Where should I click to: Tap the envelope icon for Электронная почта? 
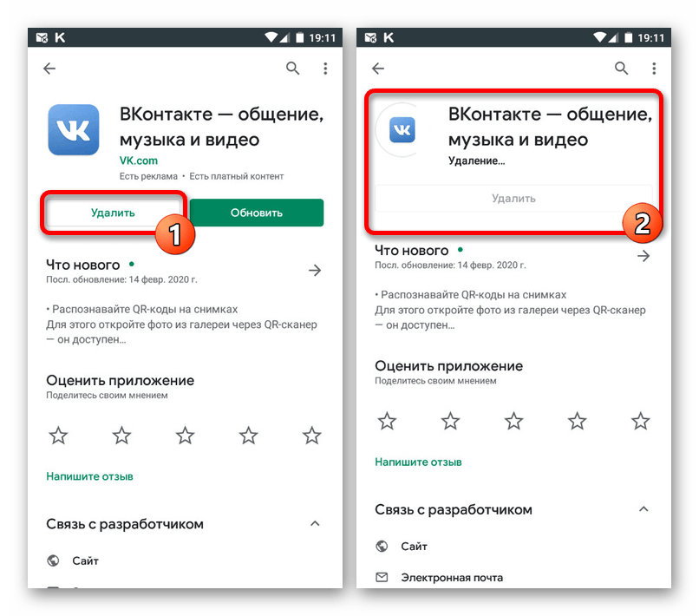pos(382,577)
